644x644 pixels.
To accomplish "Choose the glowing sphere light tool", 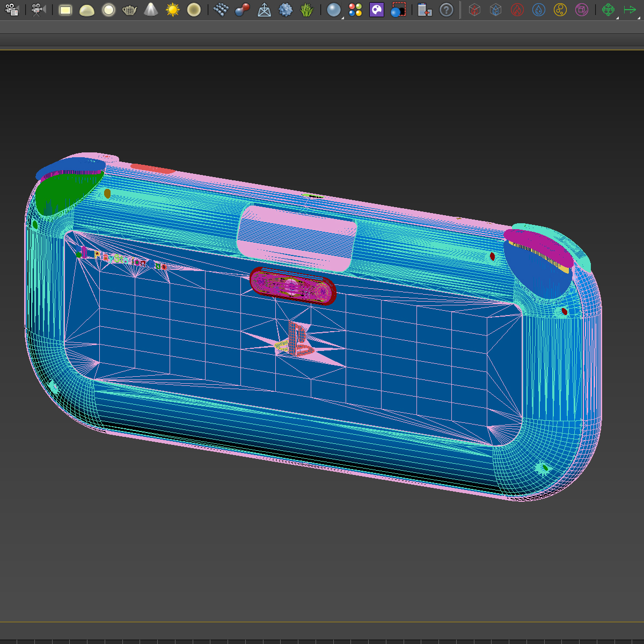I will (x=108, y=10).
